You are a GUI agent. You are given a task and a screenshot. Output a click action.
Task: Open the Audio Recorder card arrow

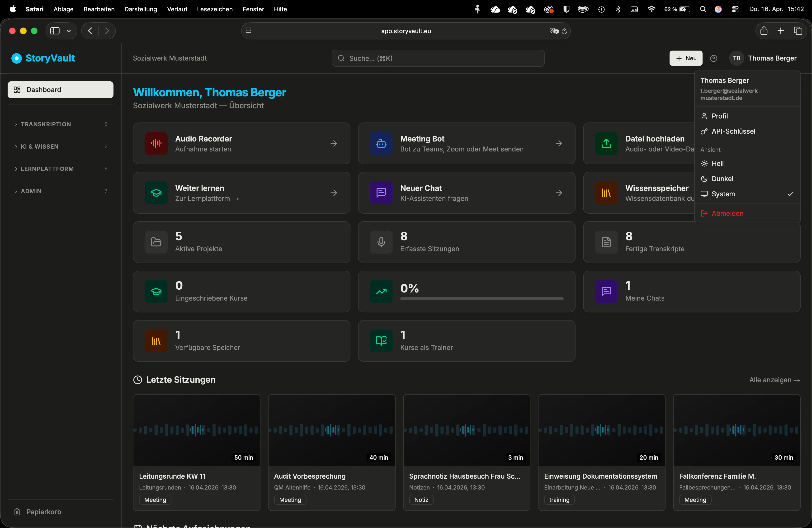pyautogui.click(x=334, y=144)
